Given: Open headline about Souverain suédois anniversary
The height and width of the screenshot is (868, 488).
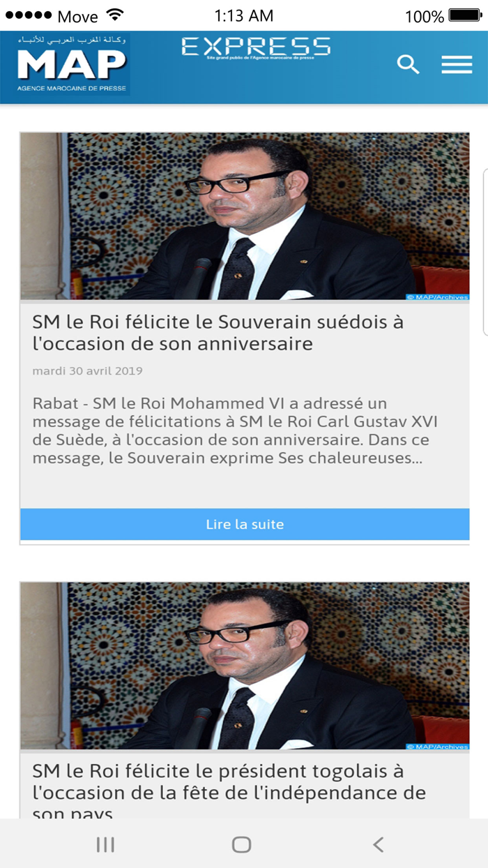Looking at the screenshot, I should coord(218,333).
